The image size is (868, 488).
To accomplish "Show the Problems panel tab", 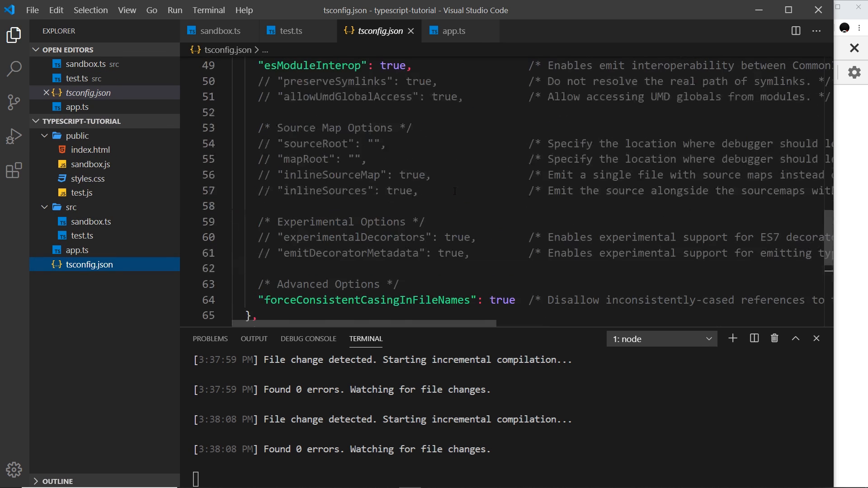I will [210, 339].
